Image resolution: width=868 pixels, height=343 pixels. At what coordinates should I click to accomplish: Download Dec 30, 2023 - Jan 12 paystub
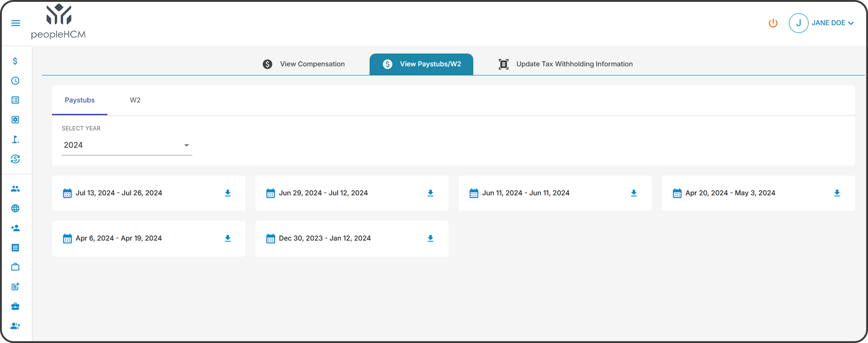[x=430, y=238]
